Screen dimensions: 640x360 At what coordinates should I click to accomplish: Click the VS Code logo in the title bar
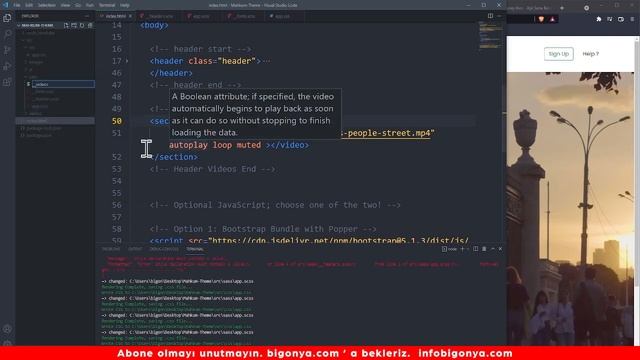(5, 5)
